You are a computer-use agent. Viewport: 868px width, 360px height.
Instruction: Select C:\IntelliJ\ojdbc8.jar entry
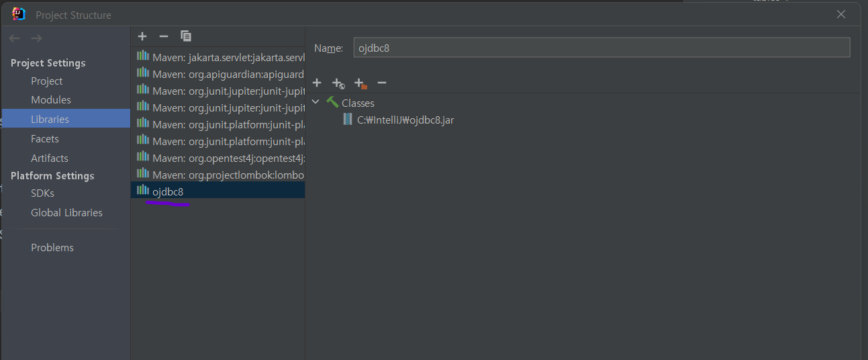point(405,120)
